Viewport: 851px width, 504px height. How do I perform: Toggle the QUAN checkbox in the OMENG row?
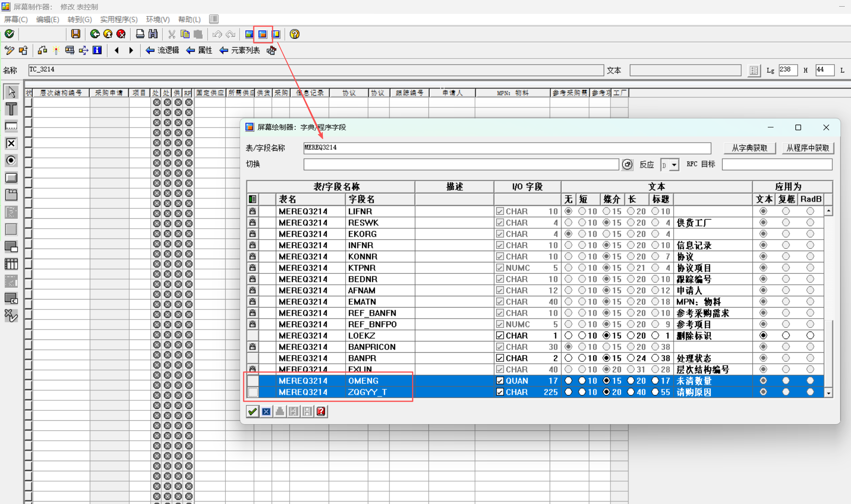(500, 380)
